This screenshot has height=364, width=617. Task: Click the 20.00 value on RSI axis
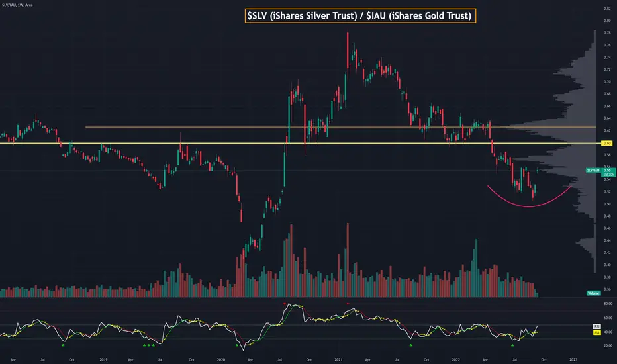click(608, 346)
